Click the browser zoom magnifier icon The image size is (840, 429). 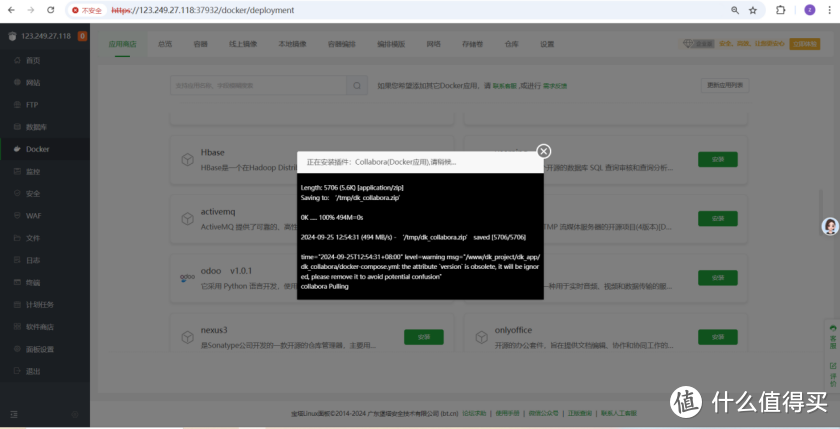pos(734,10)
